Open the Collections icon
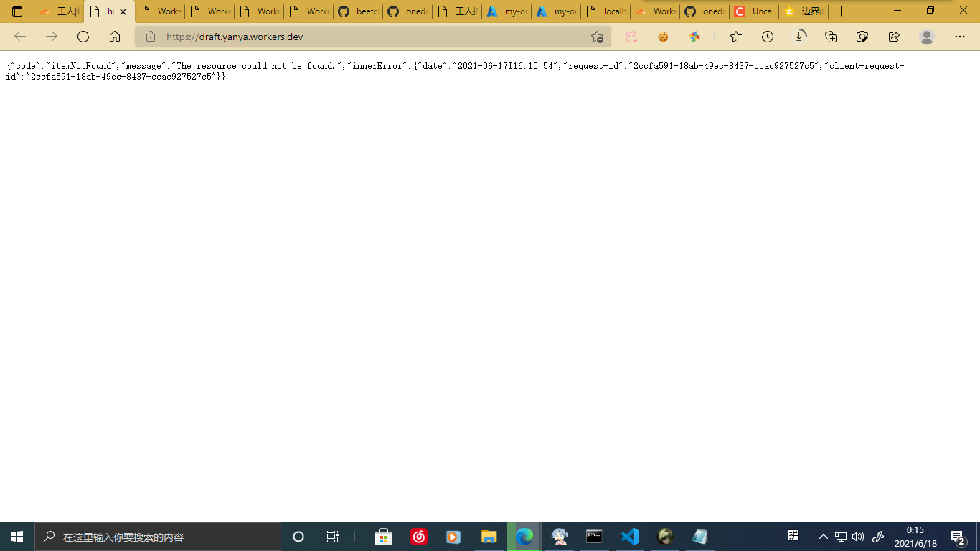The height and width of the screenshot is (551, 980). coord(831,37)
